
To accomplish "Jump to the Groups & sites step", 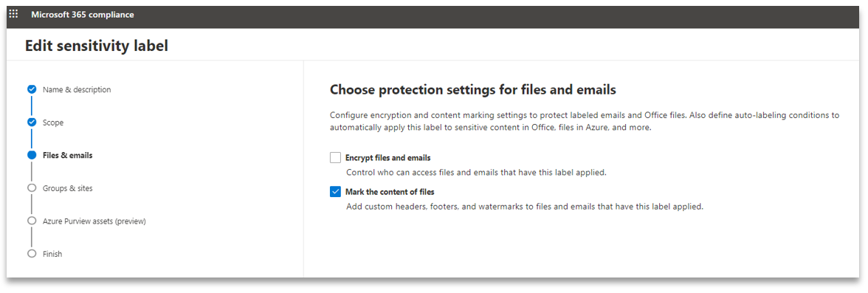I will point(68,188).
